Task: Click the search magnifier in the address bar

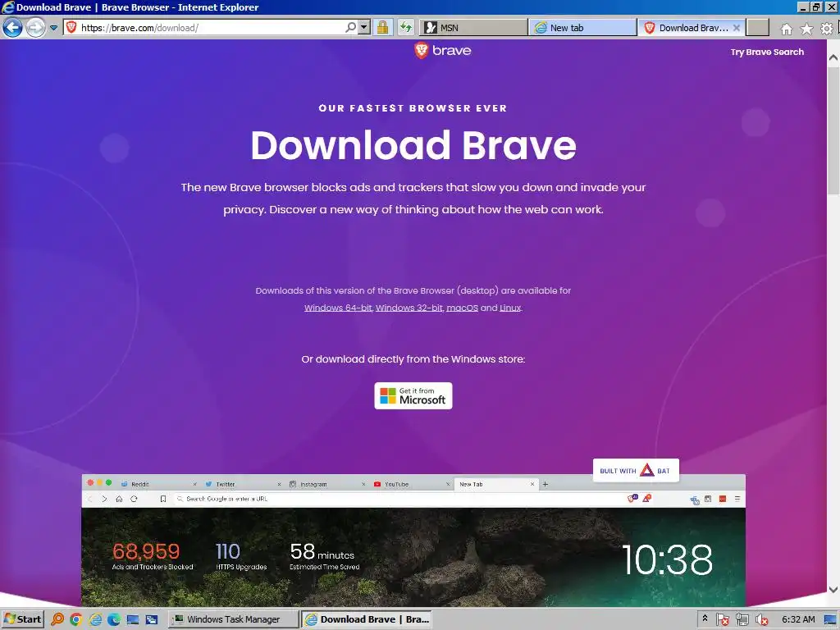Action: (x=350, y=27)
